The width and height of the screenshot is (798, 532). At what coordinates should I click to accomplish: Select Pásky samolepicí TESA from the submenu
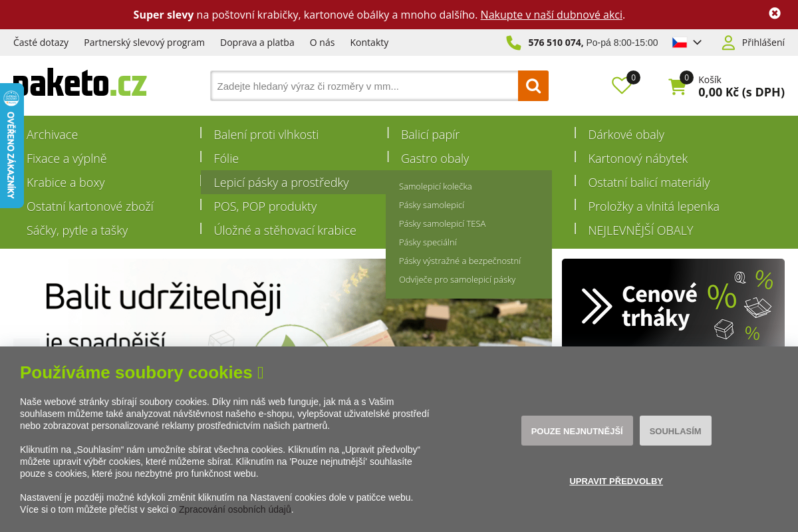(444, 223)
